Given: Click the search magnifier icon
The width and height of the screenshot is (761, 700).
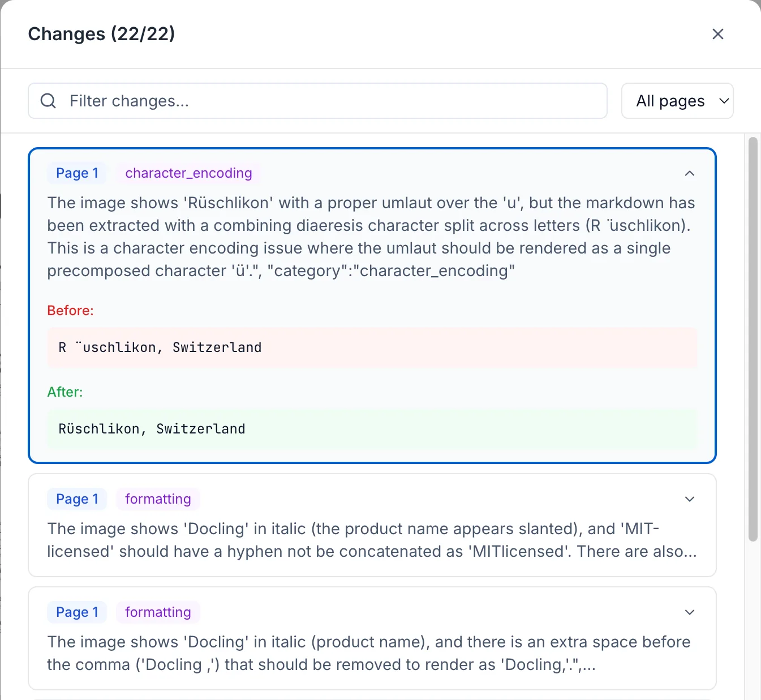Looking at the screenshot, I should (49, 101).
